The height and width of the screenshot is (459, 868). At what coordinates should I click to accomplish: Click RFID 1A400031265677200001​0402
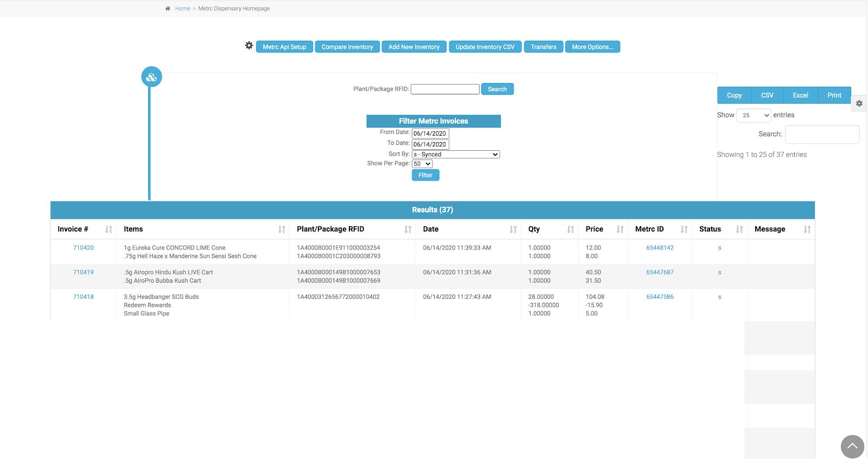click(x=338, y=297)
